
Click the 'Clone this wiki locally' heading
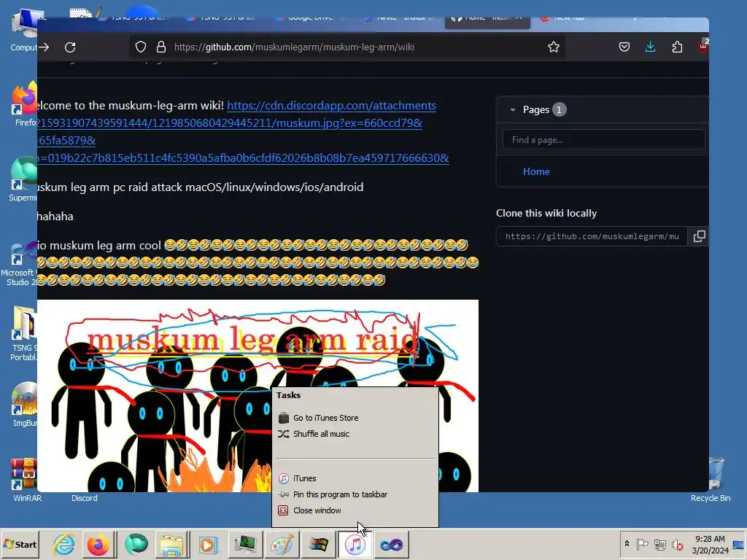pos(546,213)
